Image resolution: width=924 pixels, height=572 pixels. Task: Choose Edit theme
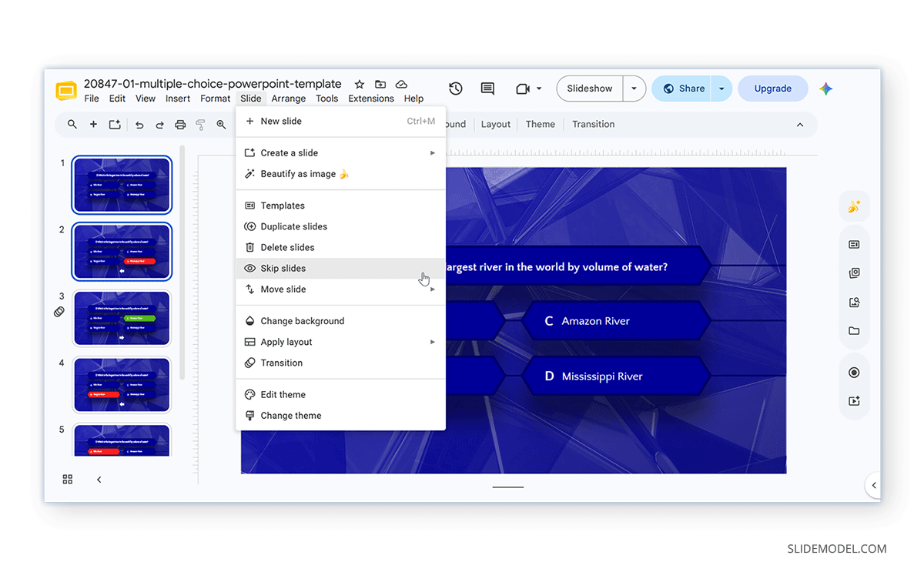click(340, 395)
